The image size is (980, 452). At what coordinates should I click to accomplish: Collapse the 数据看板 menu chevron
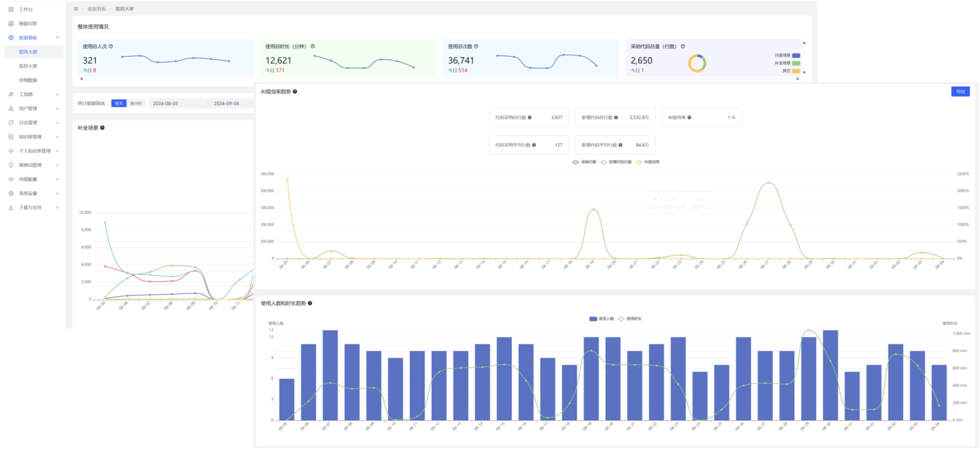click(58, 38)
